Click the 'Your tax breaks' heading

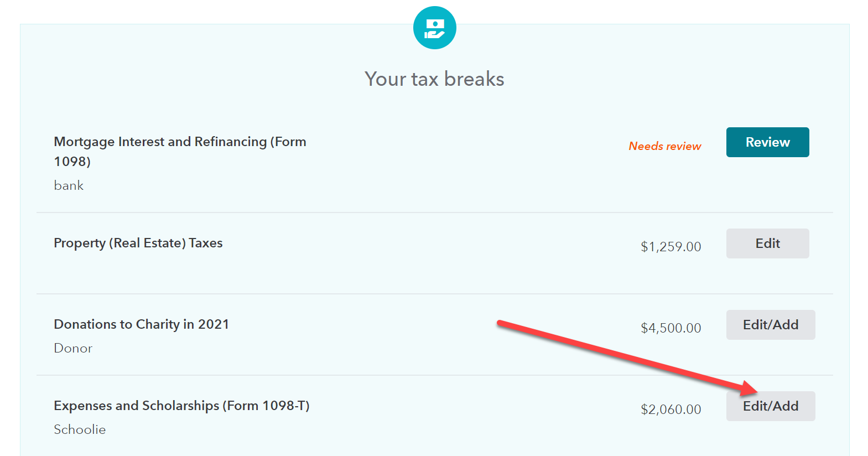(434, 79)
